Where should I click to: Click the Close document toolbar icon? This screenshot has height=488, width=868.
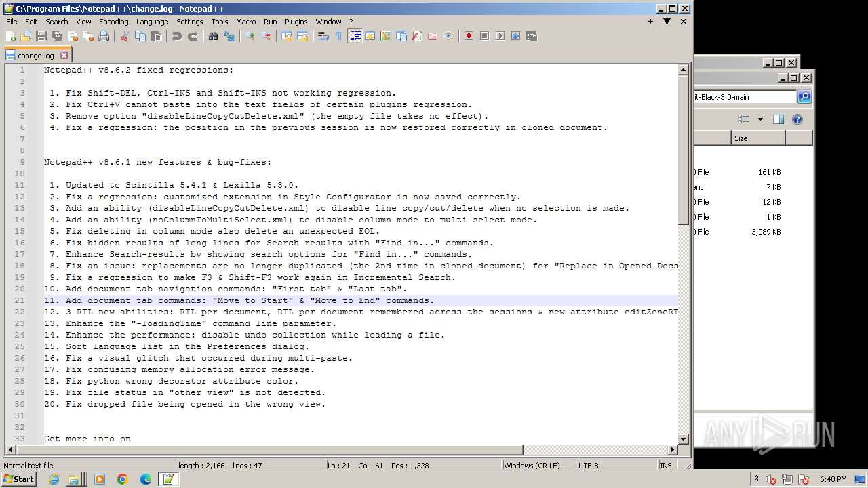pos(73,36)
